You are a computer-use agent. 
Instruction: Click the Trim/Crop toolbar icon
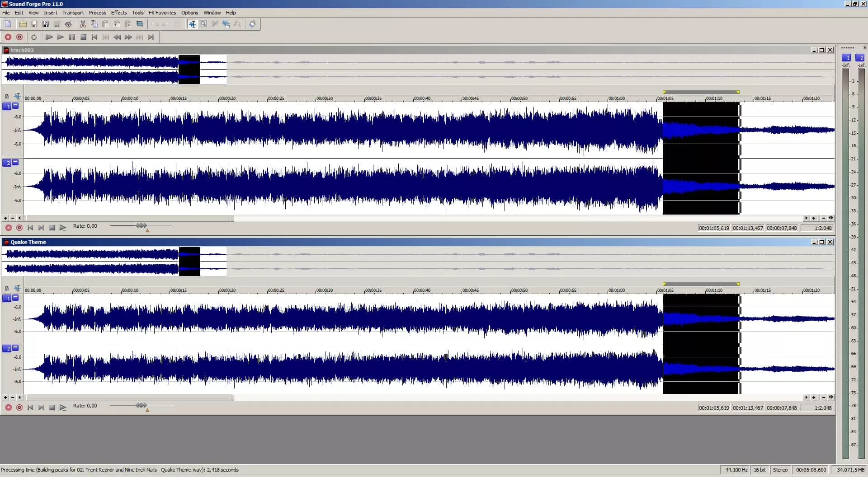pyautogui.click(x=140, y=24)
